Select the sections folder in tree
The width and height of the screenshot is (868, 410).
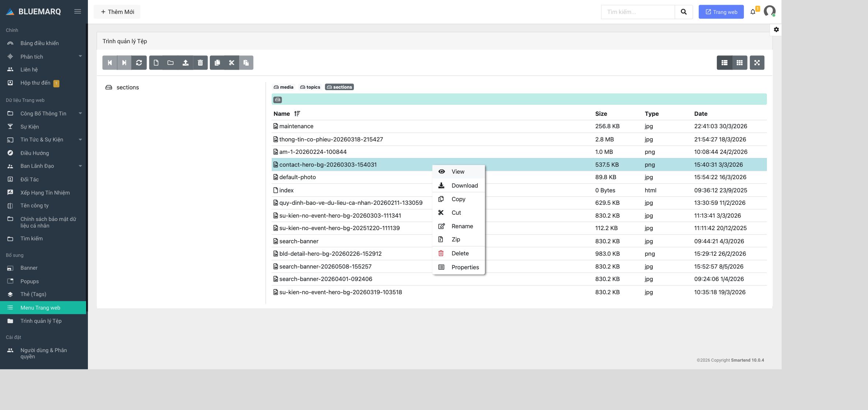(122, 87)
